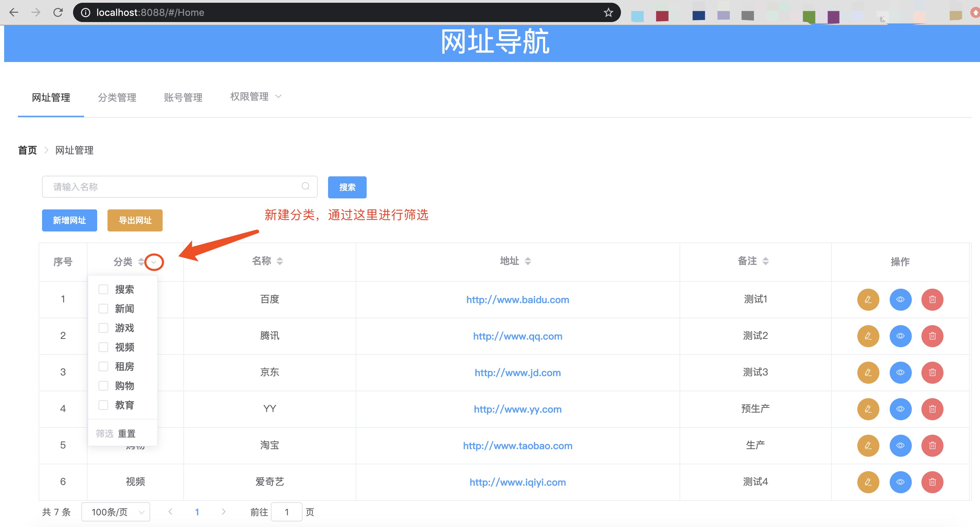980x527 pixels.
Task: Delete the 淘宝 row
Action: pos(932,446)
